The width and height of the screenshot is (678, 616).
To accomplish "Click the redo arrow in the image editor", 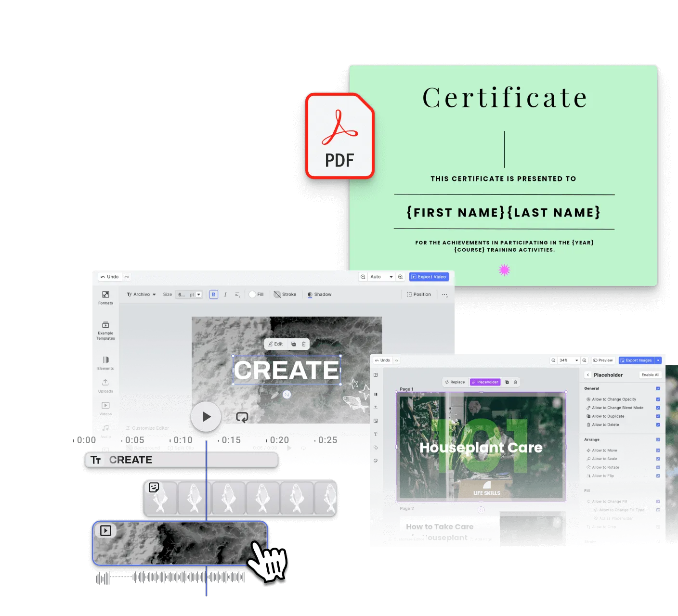I will coord(396,360).
